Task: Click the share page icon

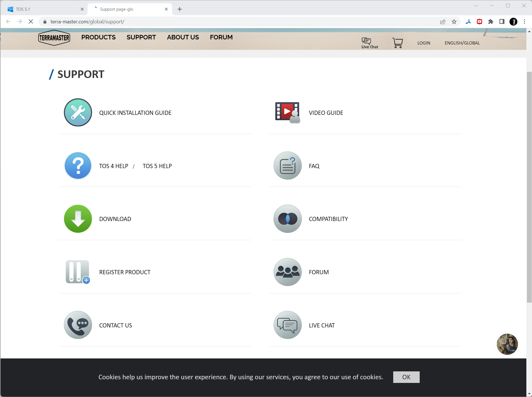Action: [x=443, y=22]
